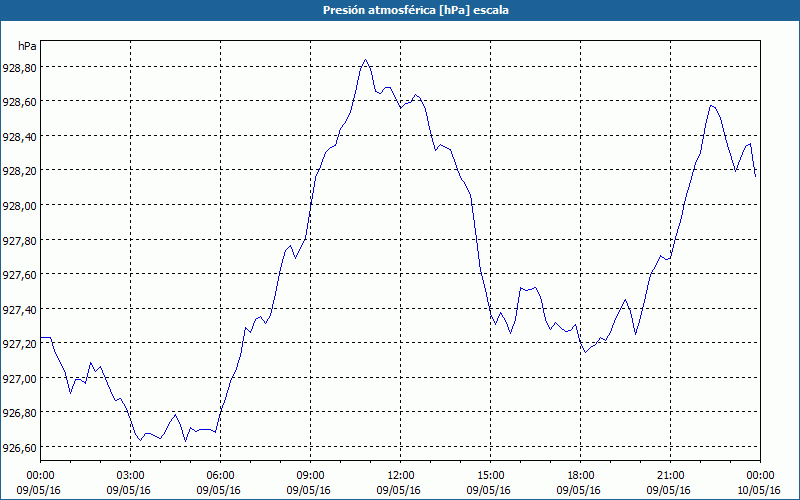Click the 21:00 time axis label
The width and height of the screenshot is (800, 500).
pos(670,476)
